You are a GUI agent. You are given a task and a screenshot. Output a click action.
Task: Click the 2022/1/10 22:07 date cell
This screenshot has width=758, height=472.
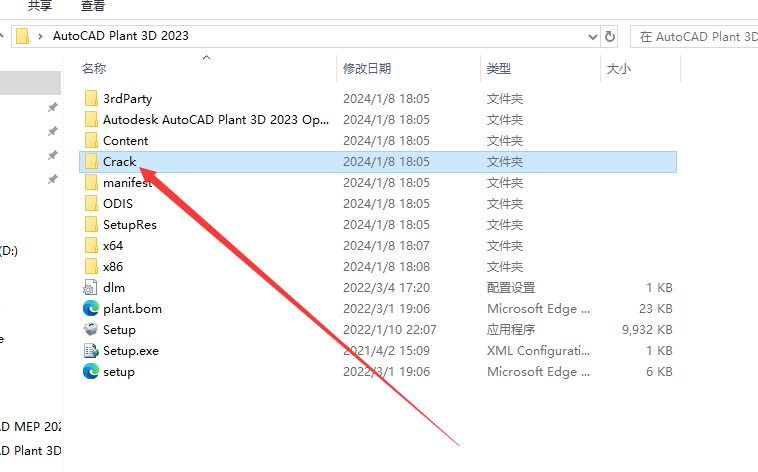(x=390, y=330)
